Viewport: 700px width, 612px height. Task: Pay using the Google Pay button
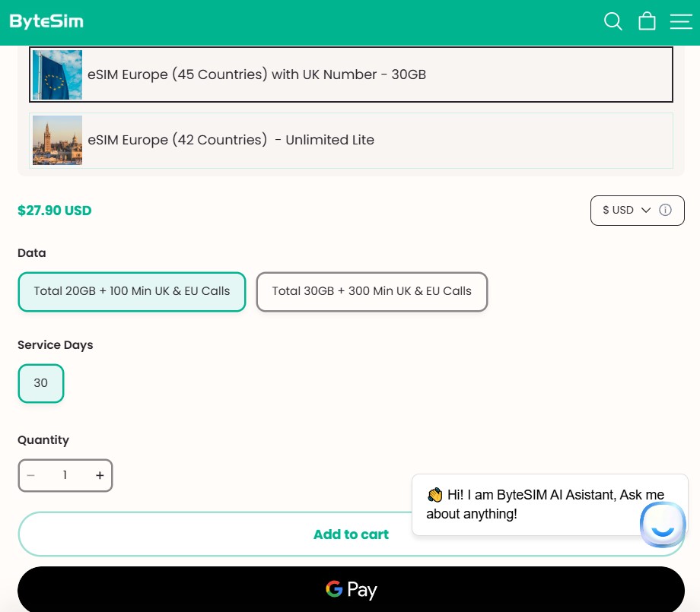[x=351, y=589]
